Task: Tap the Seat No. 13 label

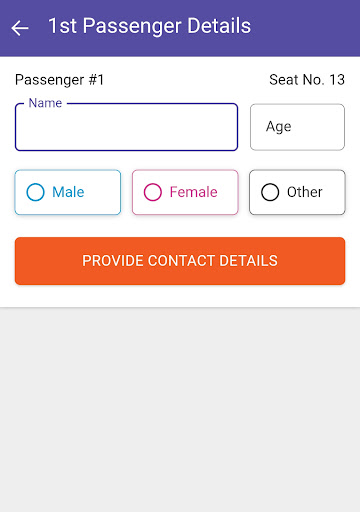Action: (x=307, y=80)
